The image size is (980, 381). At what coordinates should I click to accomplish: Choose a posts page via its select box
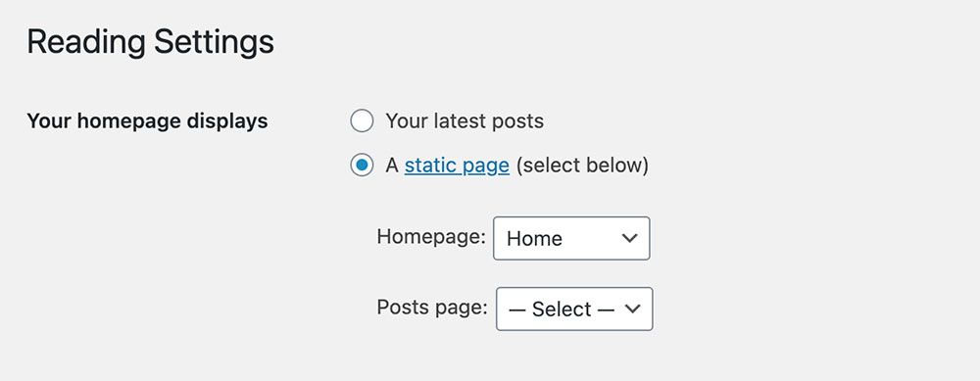(574, 309)
